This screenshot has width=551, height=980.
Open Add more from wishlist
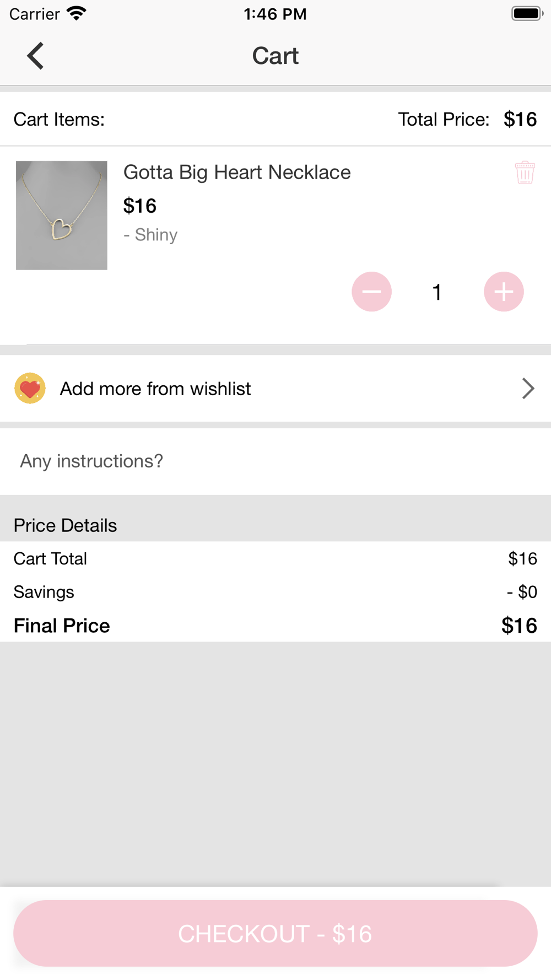(x=275, y=389)
